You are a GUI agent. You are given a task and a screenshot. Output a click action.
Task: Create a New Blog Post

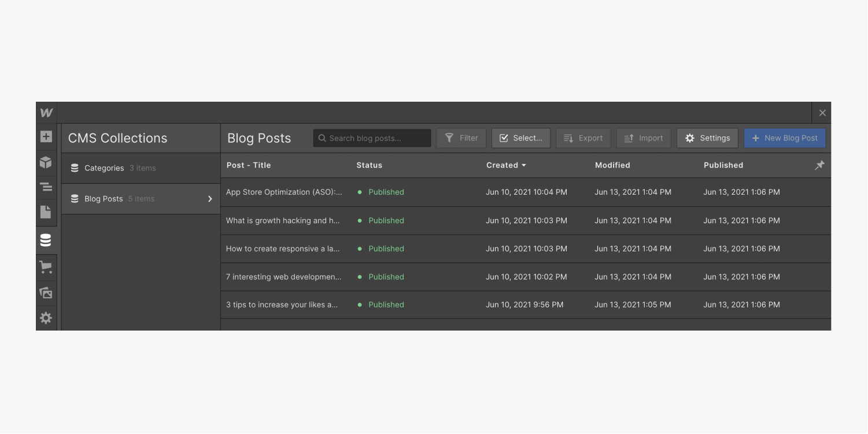coord(785,138)
